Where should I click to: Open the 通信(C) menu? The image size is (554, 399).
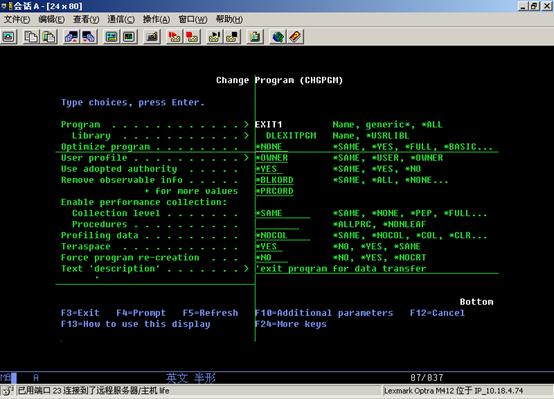click(x=121, y=19)
